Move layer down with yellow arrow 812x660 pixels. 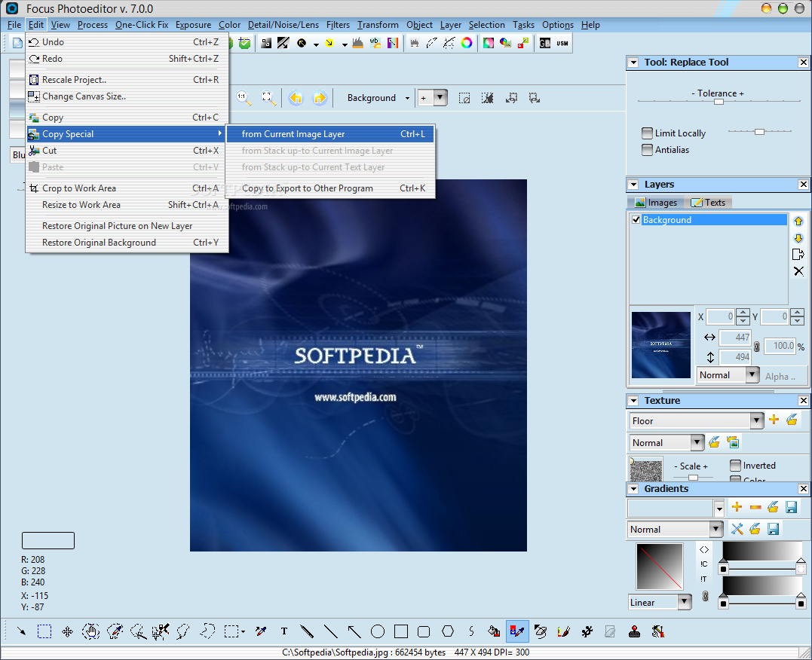(x=798, y=238)
